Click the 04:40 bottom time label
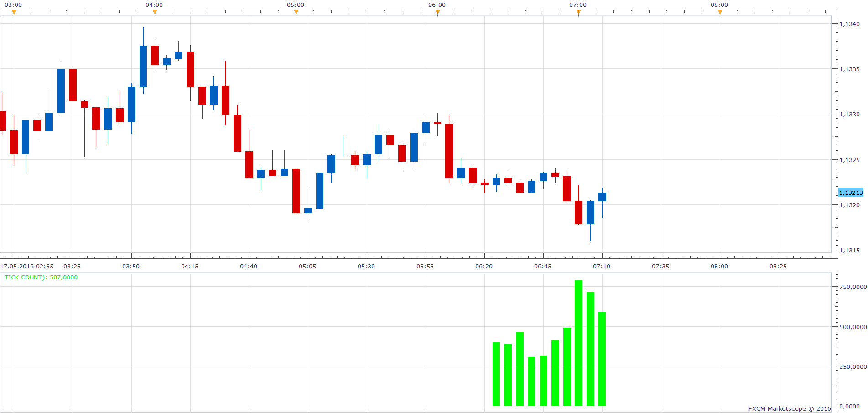This screenshot has width=868, height=413. coord(249,266)
